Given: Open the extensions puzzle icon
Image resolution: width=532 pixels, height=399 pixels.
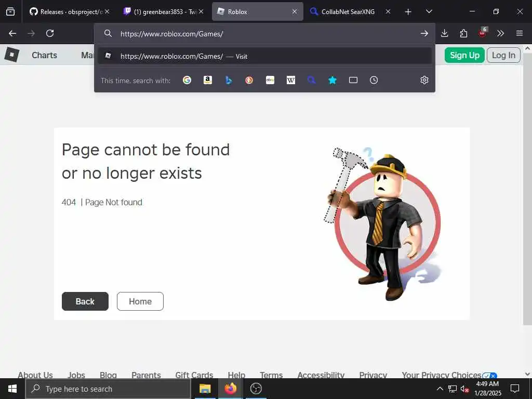Looking at the screenshot, I should [x=463, y=33].
